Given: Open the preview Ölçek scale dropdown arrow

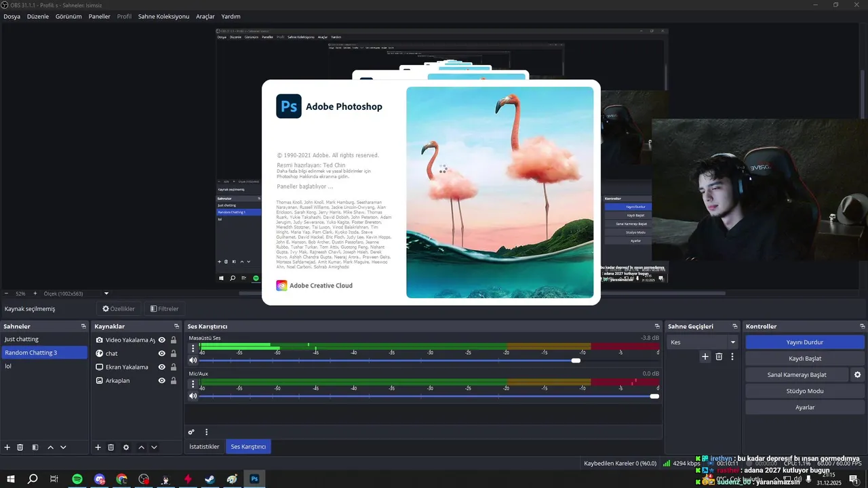Looking at the screenshot, I should (x=106, y=293).
